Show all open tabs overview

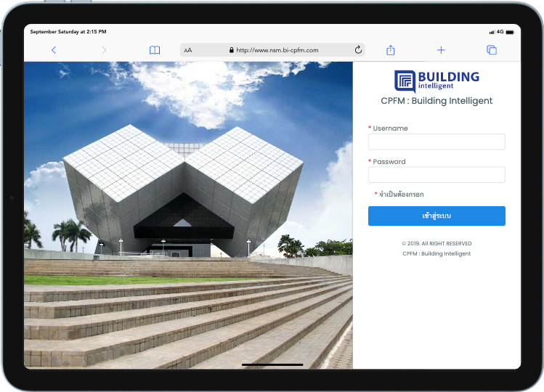(x=492, y=50)
